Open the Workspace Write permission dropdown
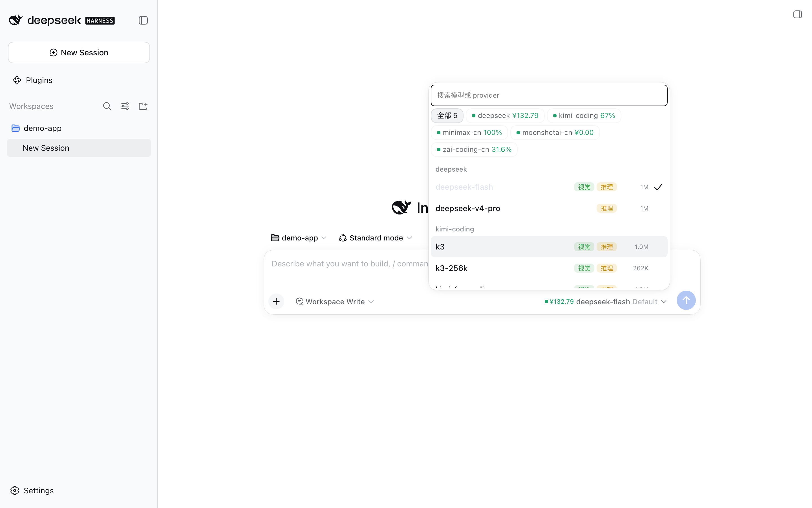812x508 pixels. (335, 302)
